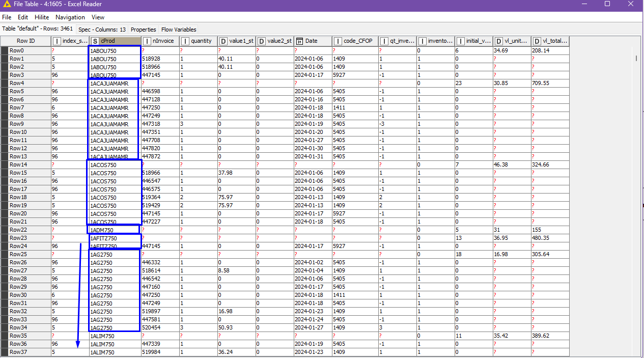
Task: Click double type icon of value2_st column
Action: pyautogui.click(x=261, y=41)
